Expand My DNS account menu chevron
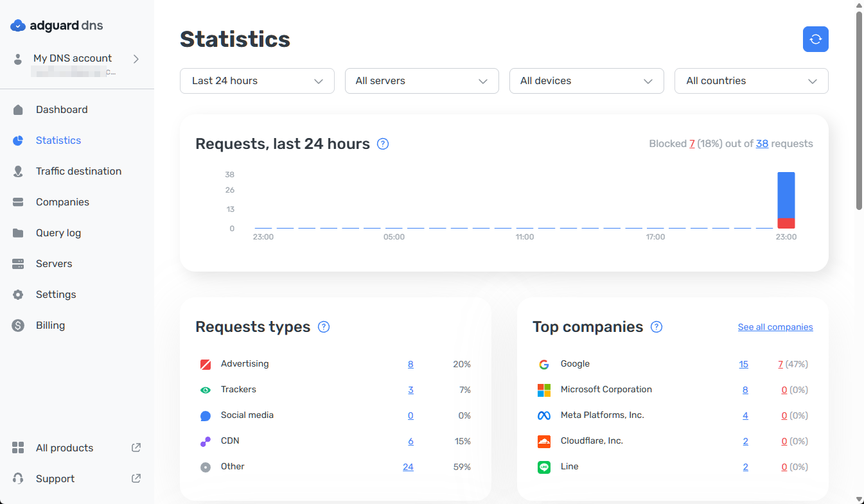 (x=136, y=59)
